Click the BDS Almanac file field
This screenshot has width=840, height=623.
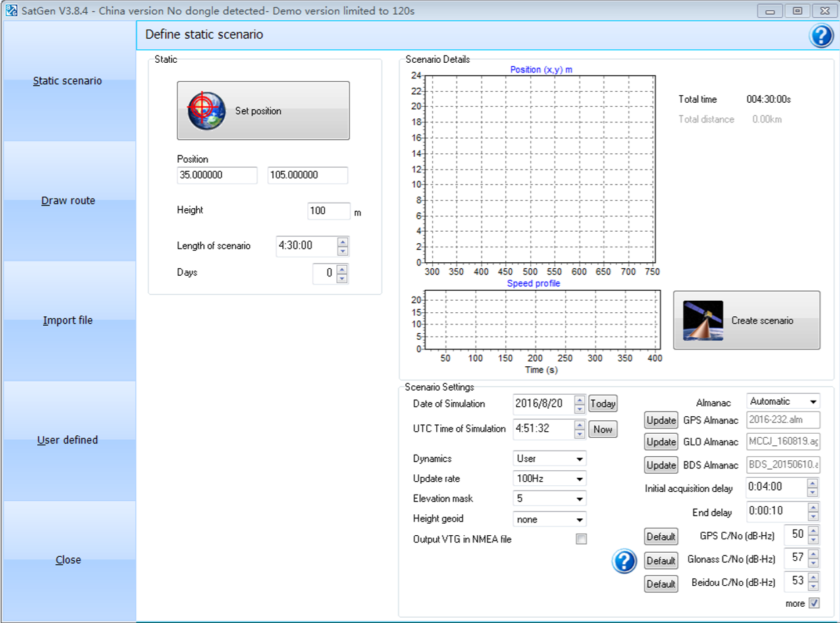(x=783, y=465)
